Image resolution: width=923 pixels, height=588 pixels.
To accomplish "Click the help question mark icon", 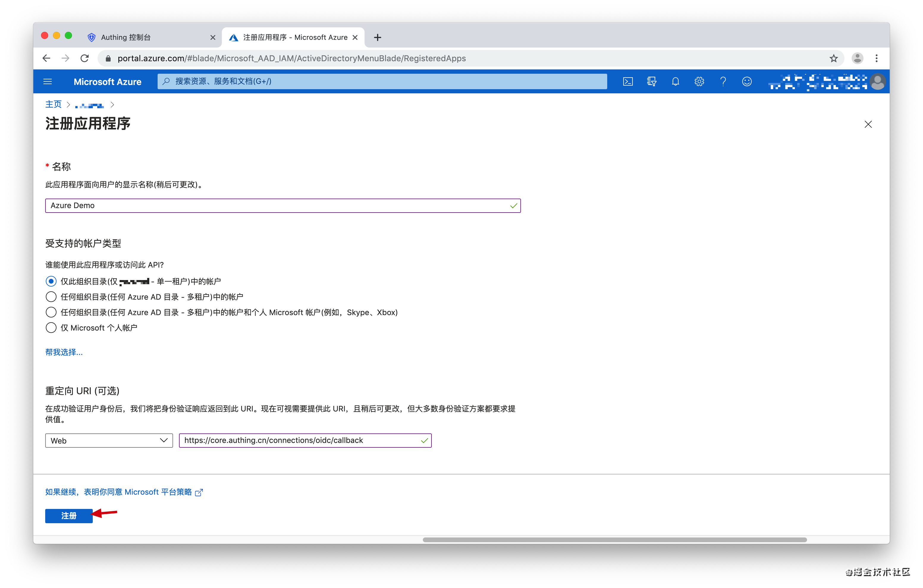I will tap(723, 81).
